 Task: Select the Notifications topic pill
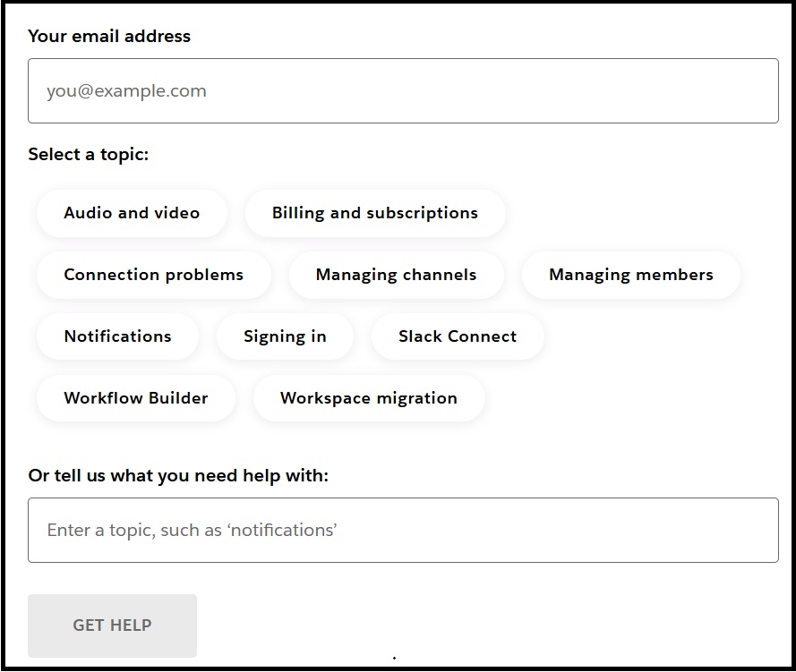(117, 336)
